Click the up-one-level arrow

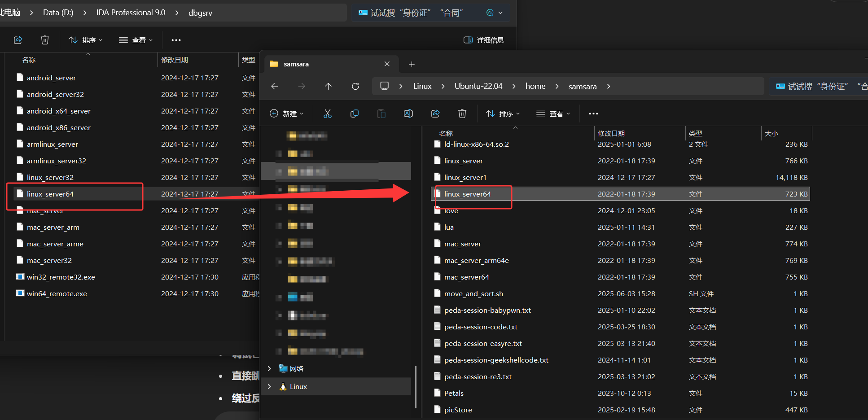coord(329,86)
